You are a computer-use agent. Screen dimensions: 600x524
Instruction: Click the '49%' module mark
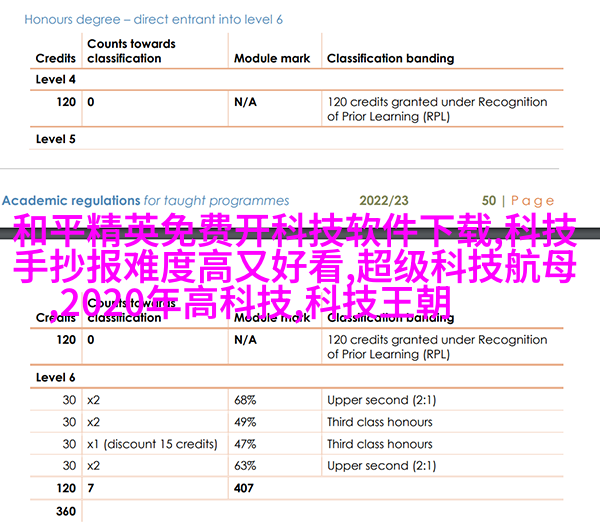245,422
